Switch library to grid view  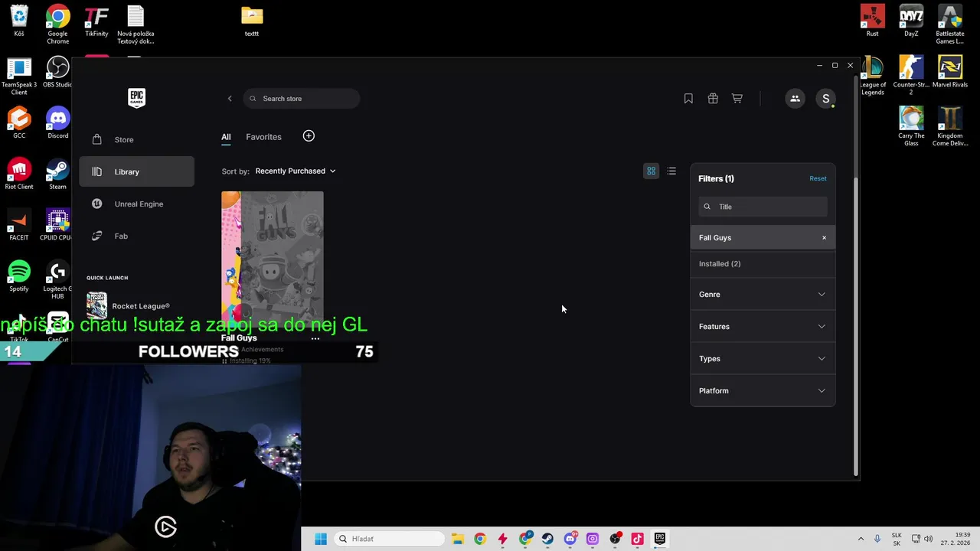tap(651, 171)
